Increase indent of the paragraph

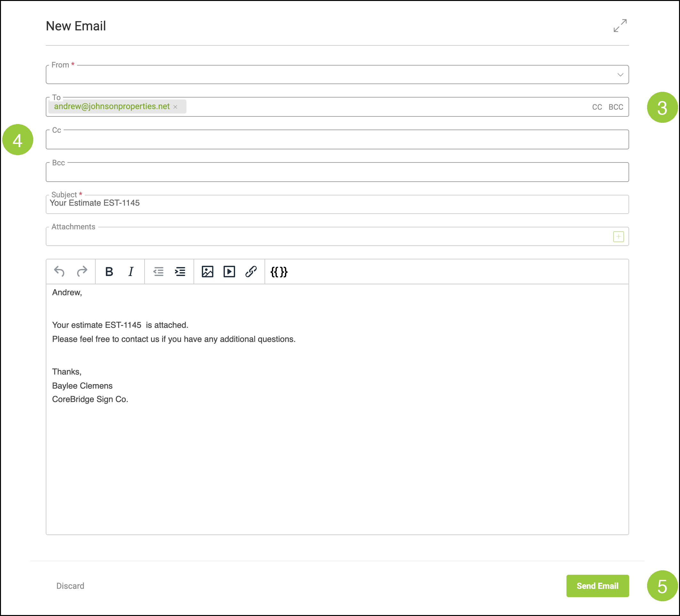click(180, 272)
